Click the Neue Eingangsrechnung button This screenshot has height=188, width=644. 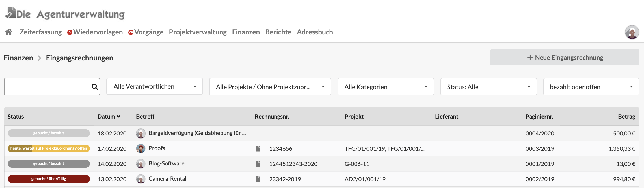565,58
